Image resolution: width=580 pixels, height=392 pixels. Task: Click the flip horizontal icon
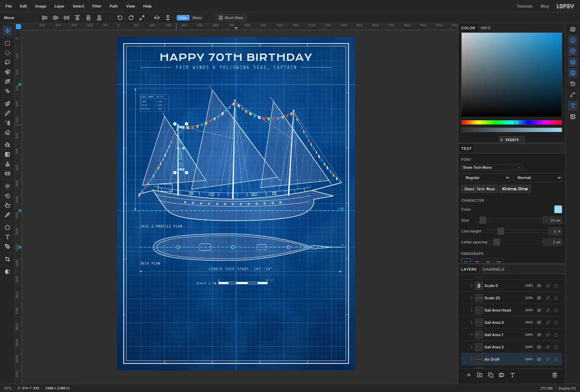pos(157,18)
